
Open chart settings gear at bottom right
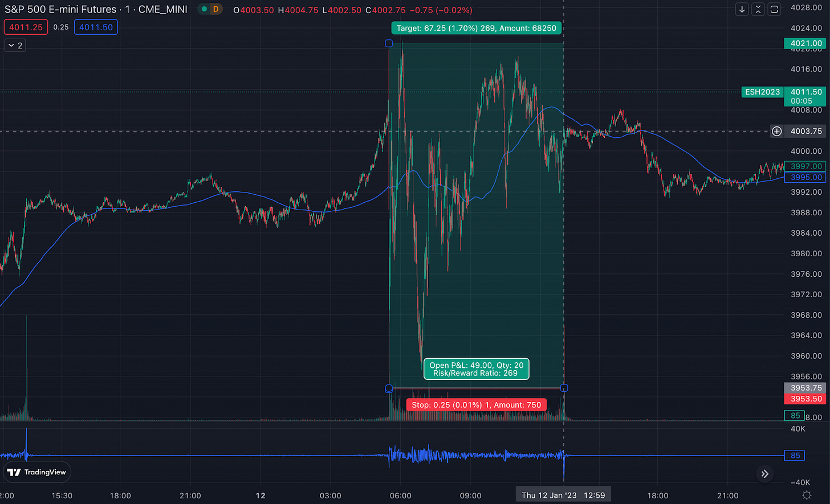point(807,495)
